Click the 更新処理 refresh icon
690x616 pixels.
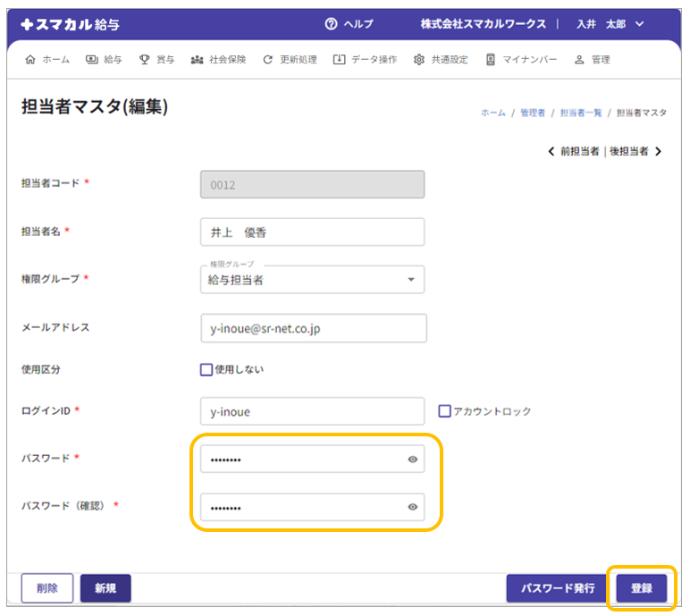click(x=267, y=60)
